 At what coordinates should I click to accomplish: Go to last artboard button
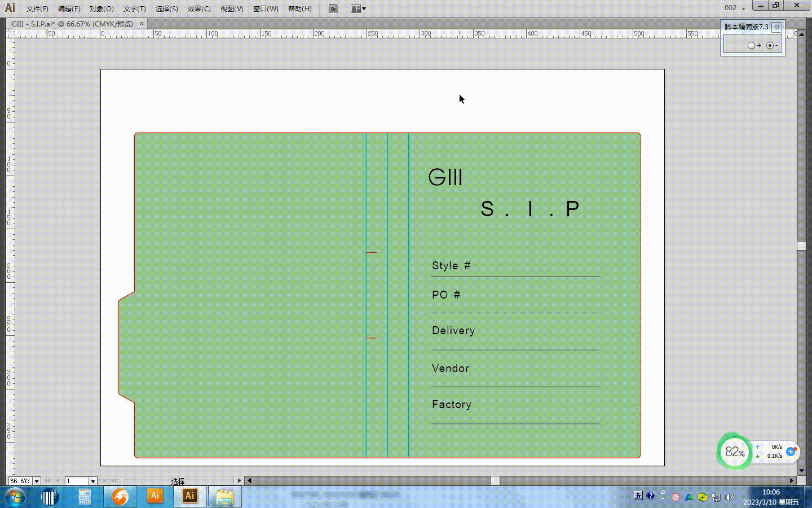click(x=114, y=481)
